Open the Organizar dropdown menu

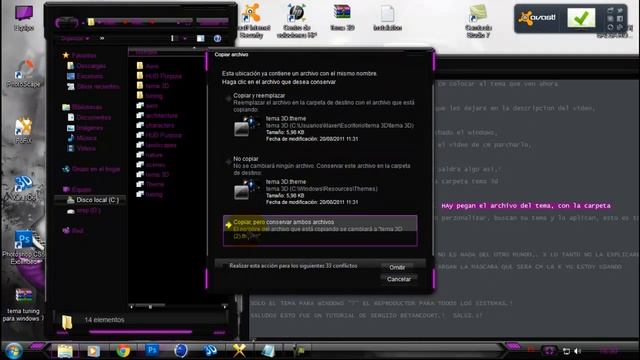75,38
